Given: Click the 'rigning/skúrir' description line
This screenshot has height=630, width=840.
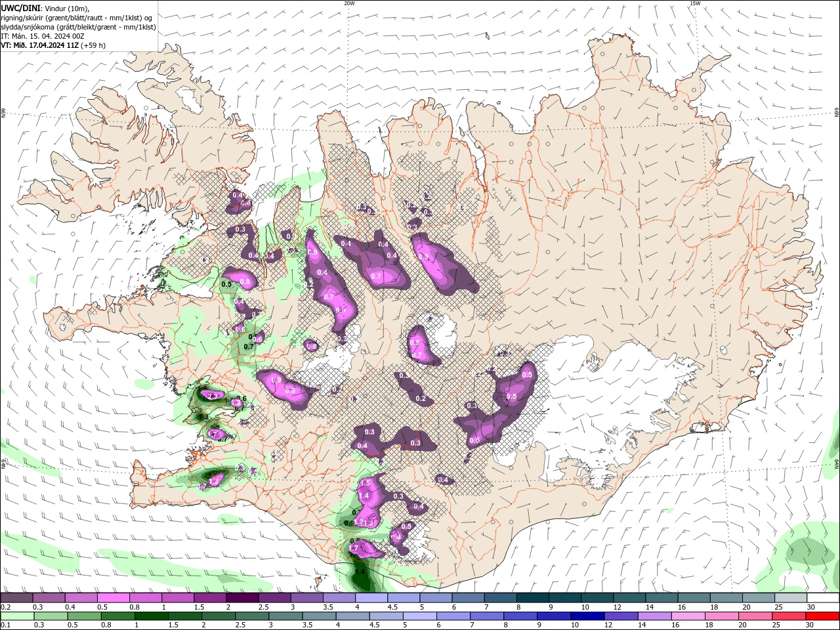Looking at the screenshot, I should pyautogui.click(x=76, y=18).
